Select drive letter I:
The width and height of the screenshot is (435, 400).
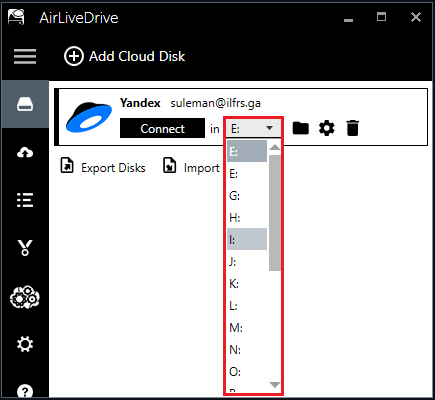click(247, 239)
